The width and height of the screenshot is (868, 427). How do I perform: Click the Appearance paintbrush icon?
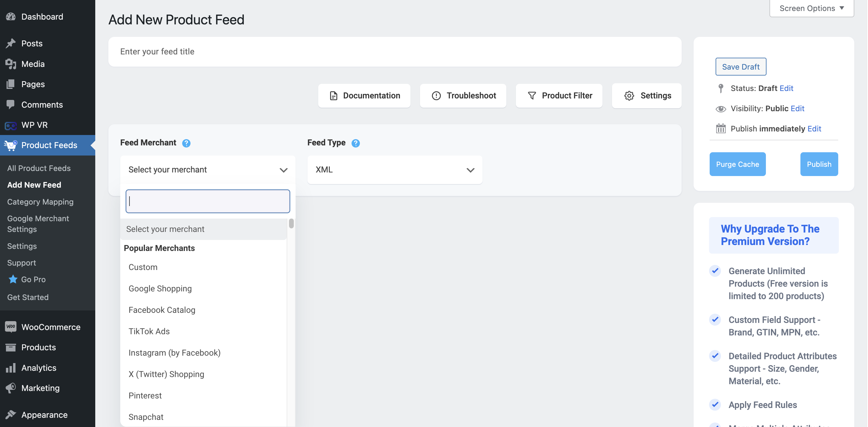point(11,415)
